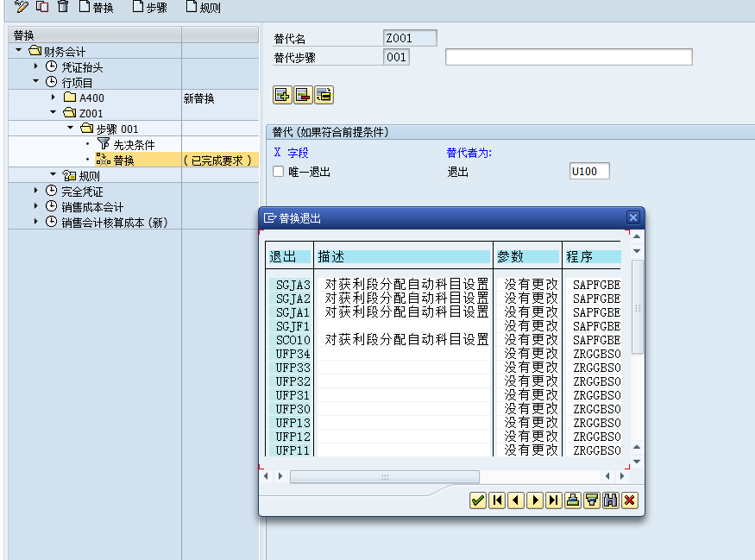Check the box next to 字段
The image size is (755, 560).
pyautogui.click(x=277, y=147)
